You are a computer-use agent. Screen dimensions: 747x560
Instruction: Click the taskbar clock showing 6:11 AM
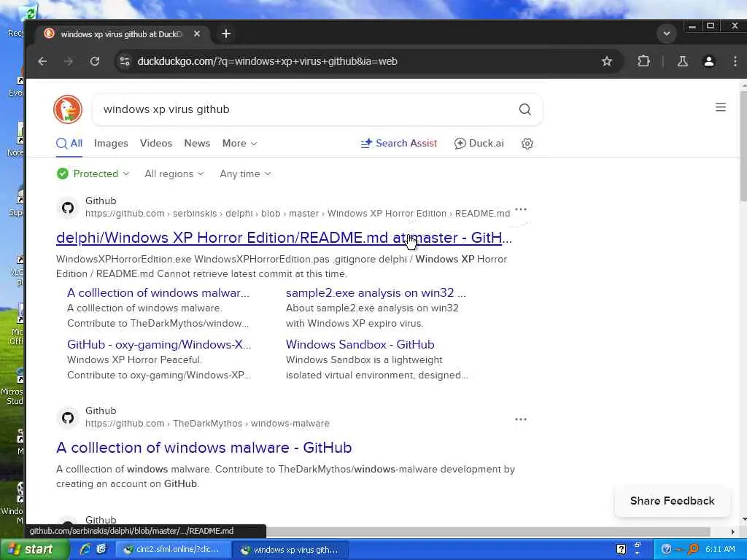click(x=720, y=549)
